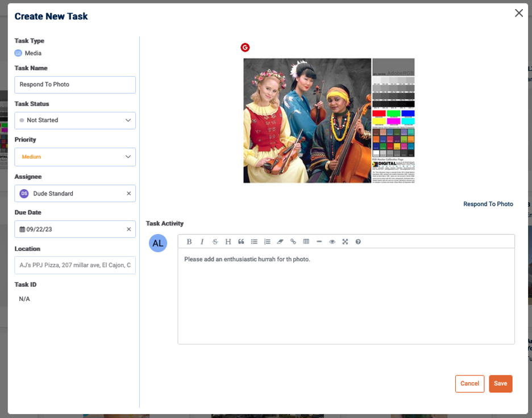
Task: Clear formatting using the eraser icon
Action: 280,241
